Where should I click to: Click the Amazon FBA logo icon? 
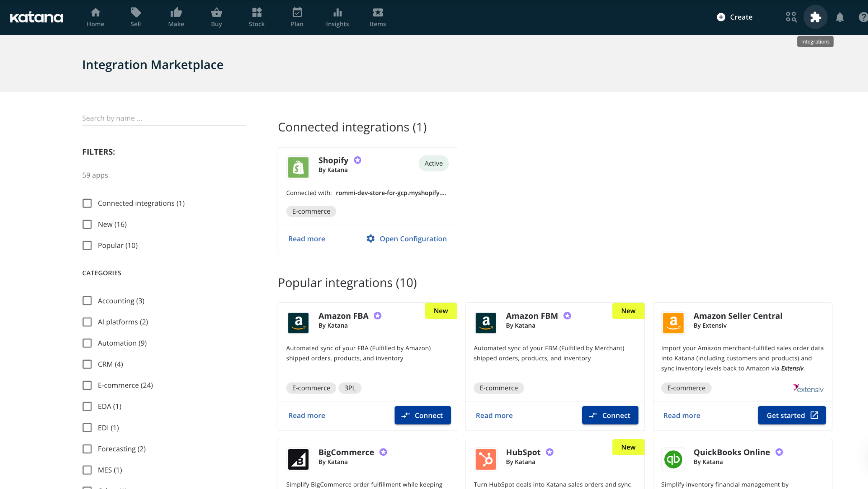[x=298, y=323]
